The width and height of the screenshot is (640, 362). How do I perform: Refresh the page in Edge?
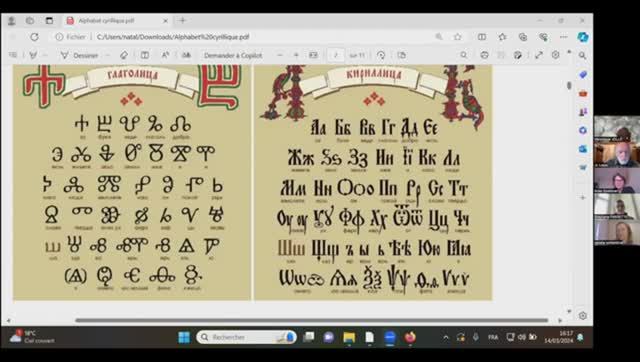coord(34,37)
